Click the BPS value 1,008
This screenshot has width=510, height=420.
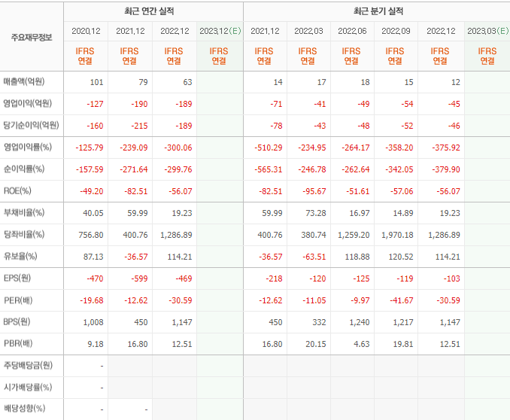point(93,322)
